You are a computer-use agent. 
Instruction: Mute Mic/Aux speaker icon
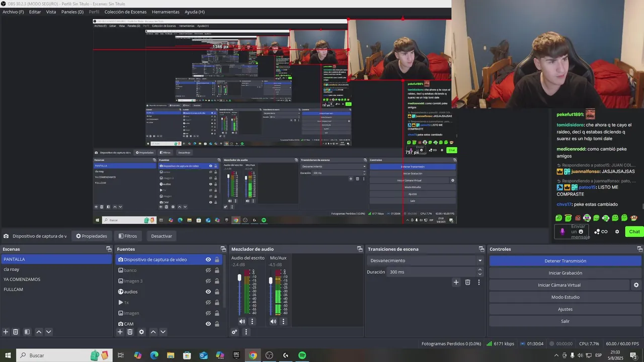tap(273, 321)
